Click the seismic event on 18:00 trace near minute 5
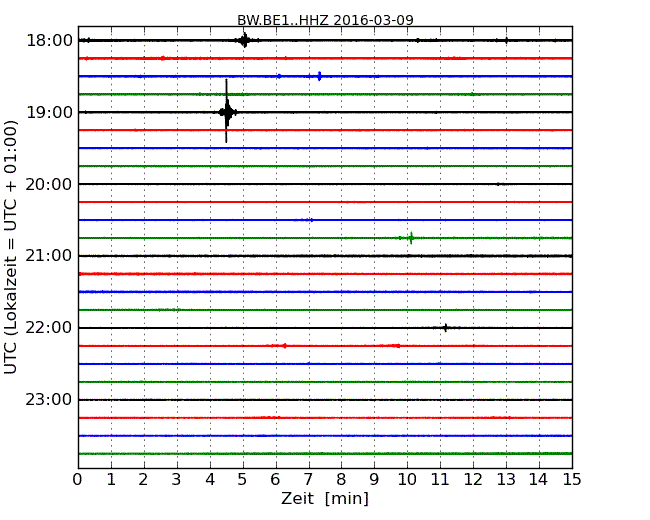650x520 pixels. [245, 40]
